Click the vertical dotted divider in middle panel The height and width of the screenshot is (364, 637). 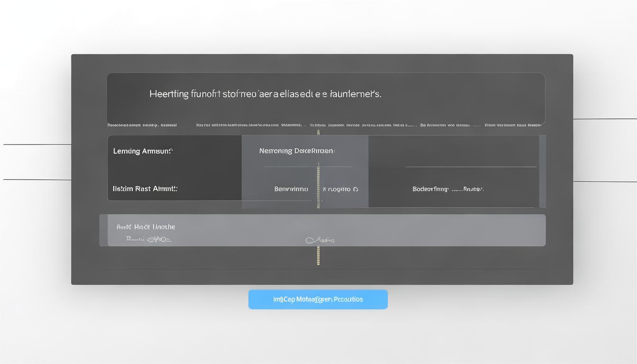[x=318, y=185]
